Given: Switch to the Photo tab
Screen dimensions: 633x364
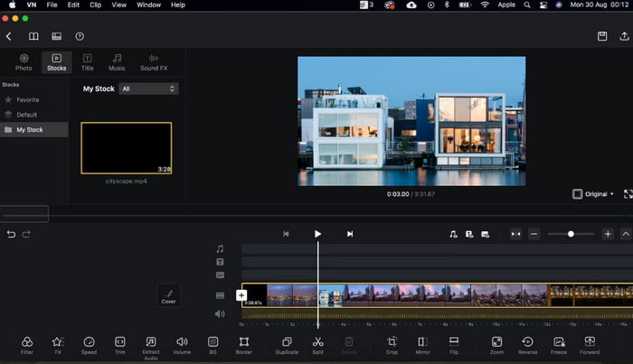Looking at the screenshot, I should coord(24,62).
